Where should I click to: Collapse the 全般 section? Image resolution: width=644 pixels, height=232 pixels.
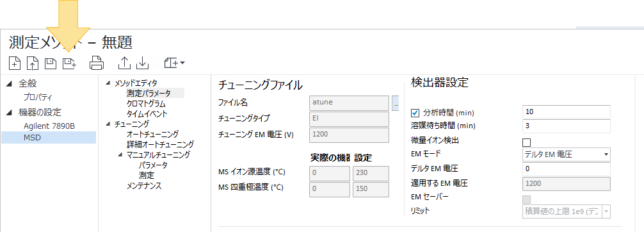tap(9, 83)
